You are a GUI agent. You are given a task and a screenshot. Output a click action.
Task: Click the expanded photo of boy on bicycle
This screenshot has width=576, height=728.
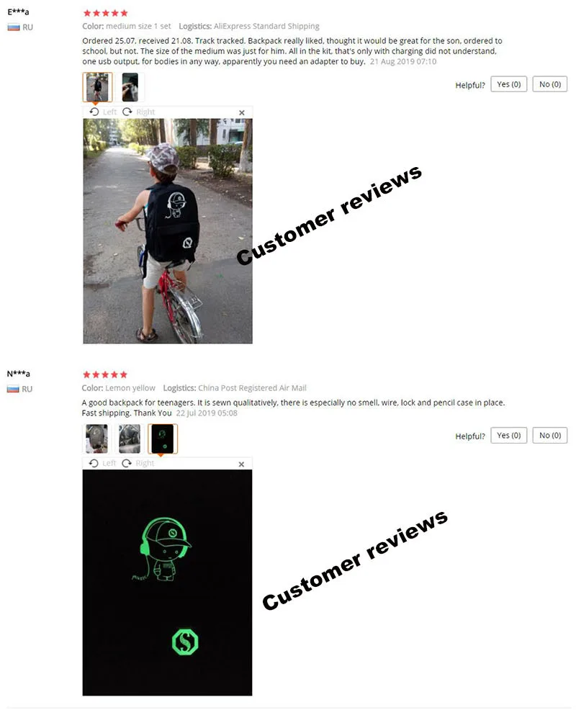(x=168, y=231)
